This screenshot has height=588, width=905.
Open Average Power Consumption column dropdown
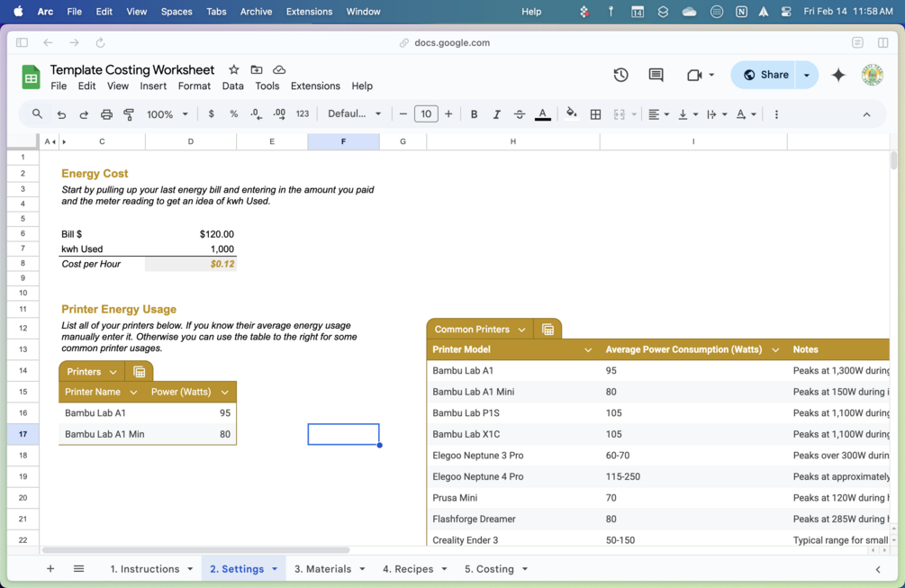click(x=775, y=349)
